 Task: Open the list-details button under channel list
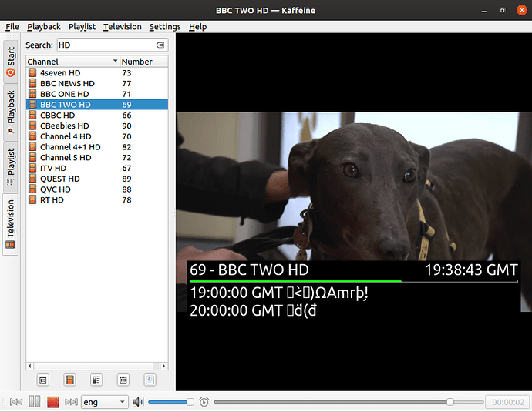[x=96, y=380]
